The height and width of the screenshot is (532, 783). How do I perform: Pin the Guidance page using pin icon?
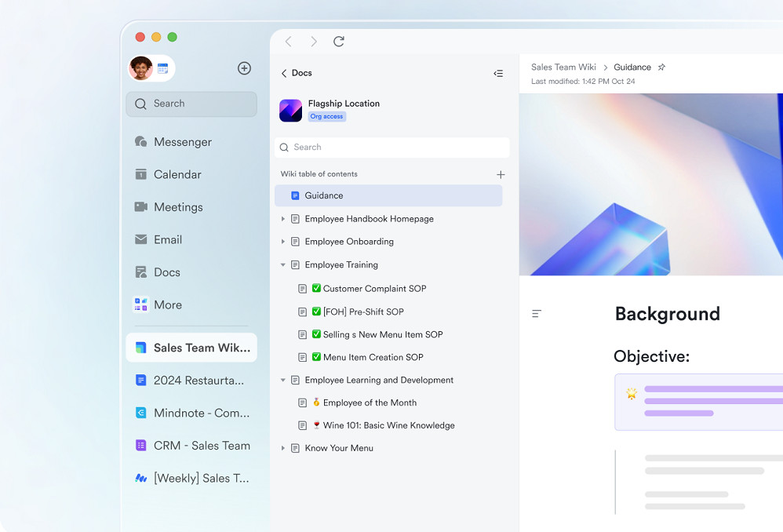point(661,67)
